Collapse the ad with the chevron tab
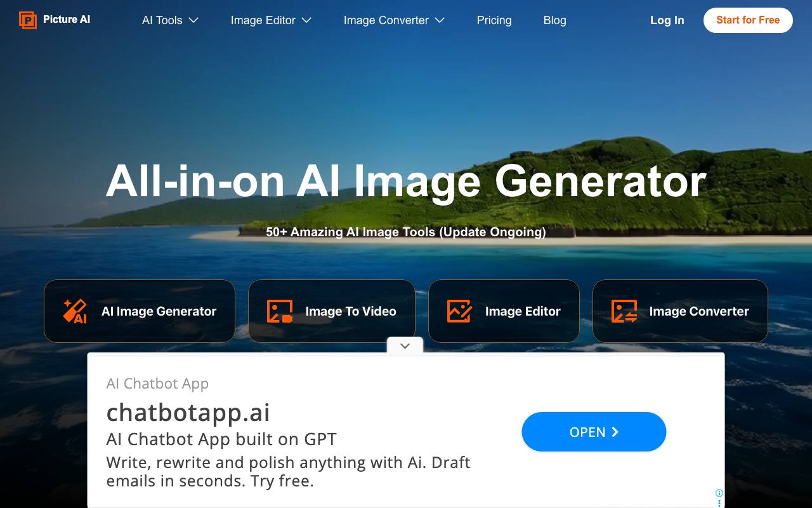Image resolution: width=812 pixels, height=508 pixels. coord(405,345)
